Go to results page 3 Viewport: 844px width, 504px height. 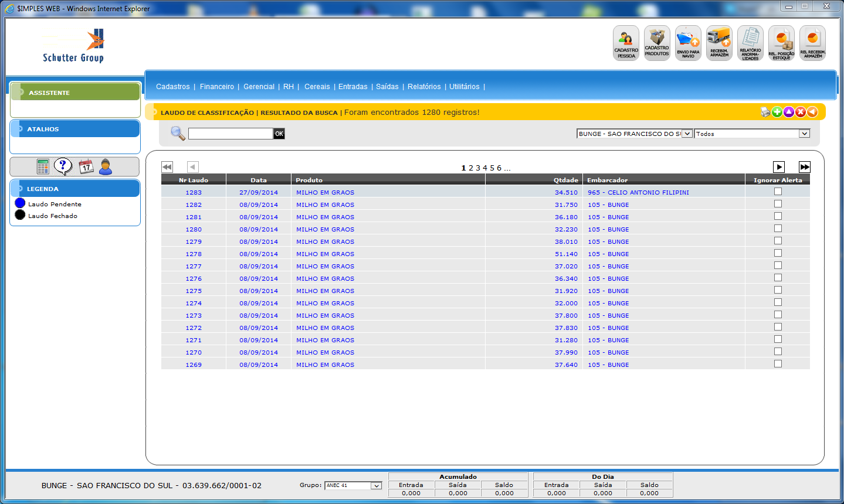(x=478, y=168)
